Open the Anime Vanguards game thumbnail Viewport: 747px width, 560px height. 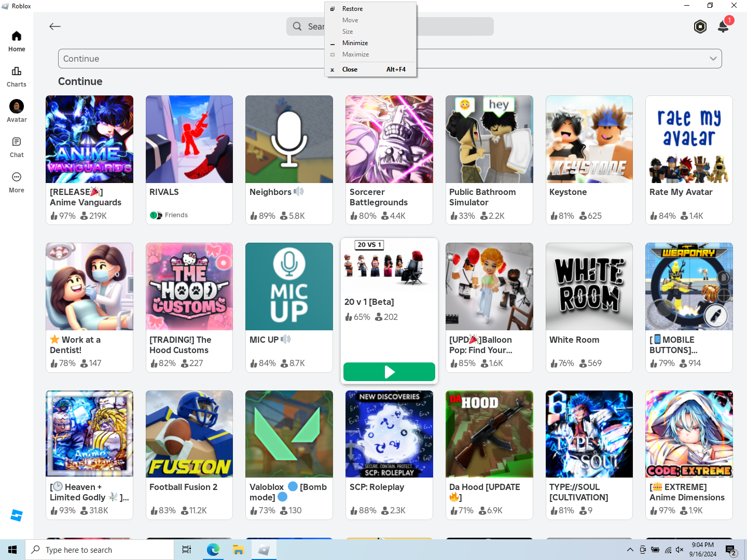(89, 139)
